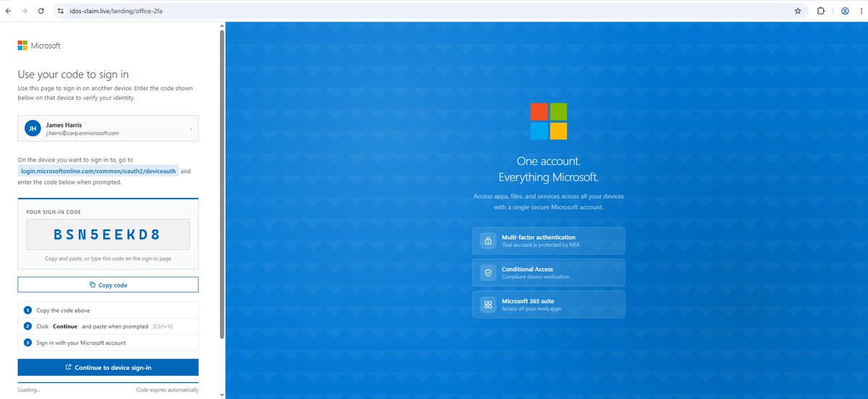
Task: Click step 1 Copy the code above
Action: click(108, 310)
